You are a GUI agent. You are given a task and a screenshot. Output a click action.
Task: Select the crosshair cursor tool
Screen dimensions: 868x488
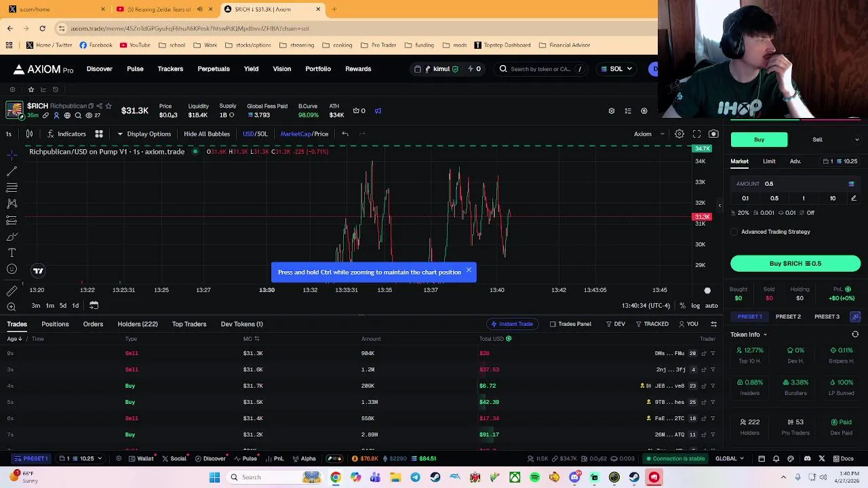12,155
